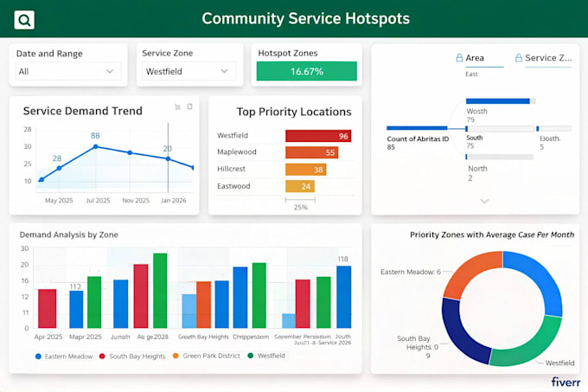Click the Eastwood 24 bar
The width and height of the screenshot is (588, 392).
tap(300, 186)
